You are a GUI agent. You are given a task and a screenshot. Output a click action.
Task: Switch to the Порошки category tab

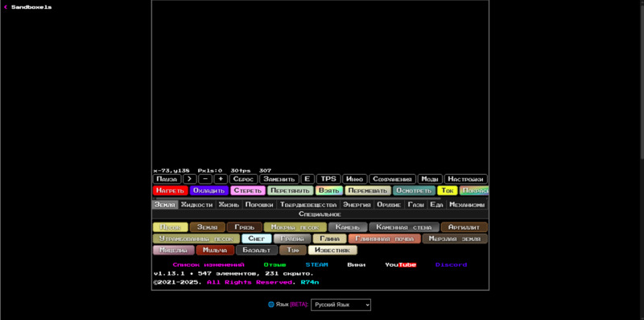point(259,205)
